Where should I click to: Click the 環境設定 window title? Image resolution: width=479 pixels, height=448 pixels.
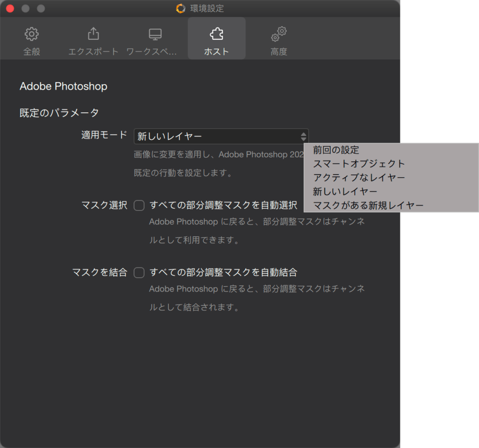click(207, 8)
